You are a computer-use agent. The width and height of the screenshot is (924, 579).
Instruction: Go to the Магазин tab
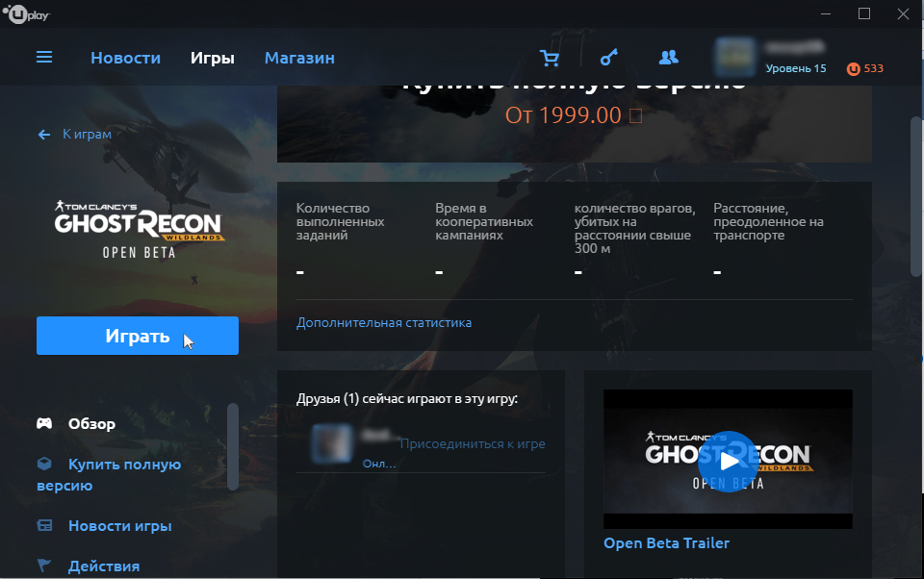(x=299, y=58)
